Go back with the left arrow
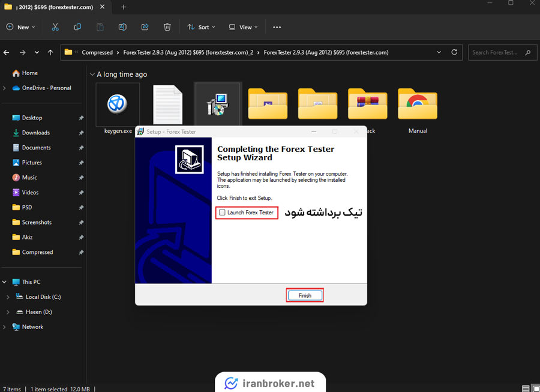Image resolution: width=540 pixels, height=392 pixels. [6, 52]
